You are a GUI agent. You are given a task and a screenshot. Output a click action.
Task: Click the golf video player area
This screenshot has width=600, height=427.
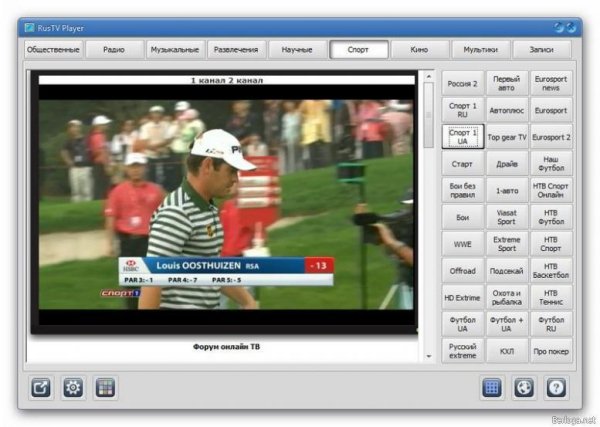[226, 205]
